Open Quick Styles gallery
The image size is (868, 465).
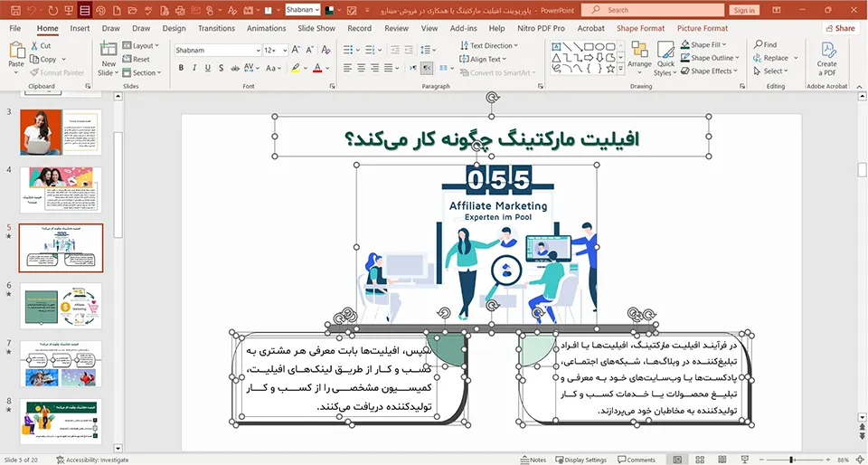click(x=665, y=58)
